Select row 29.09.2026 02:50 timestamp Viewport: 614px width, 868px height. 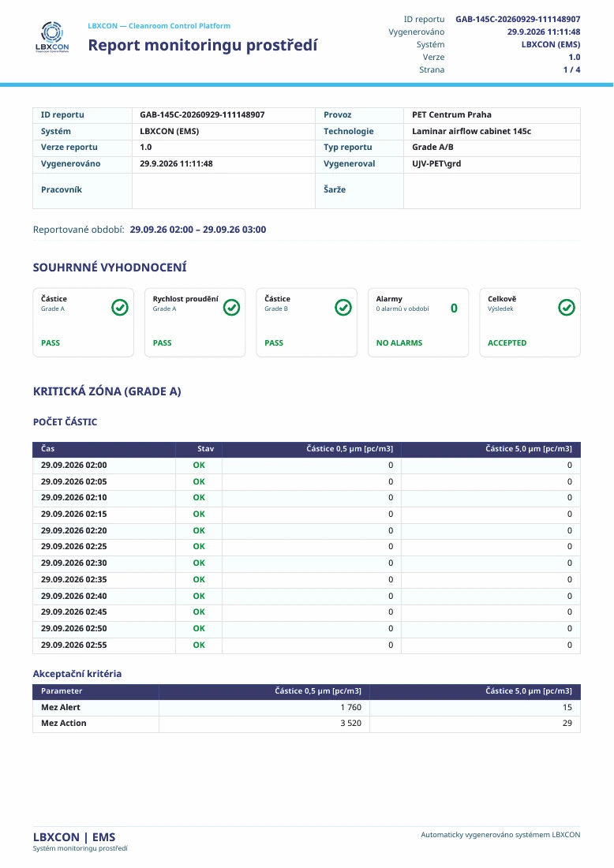coord(73,628)
